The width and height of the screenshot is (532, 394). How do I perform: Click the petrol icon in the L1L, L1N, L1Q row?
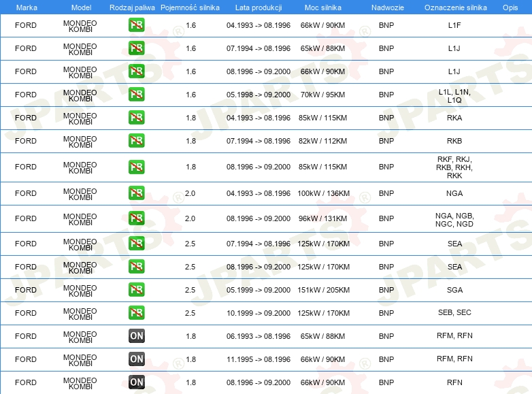click(136, 95)
